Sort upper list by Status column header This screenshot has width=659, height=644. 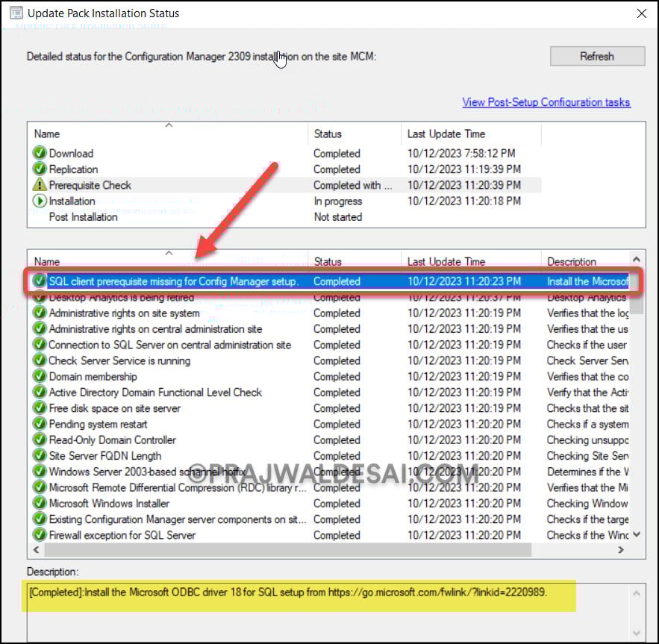[355, 134]
